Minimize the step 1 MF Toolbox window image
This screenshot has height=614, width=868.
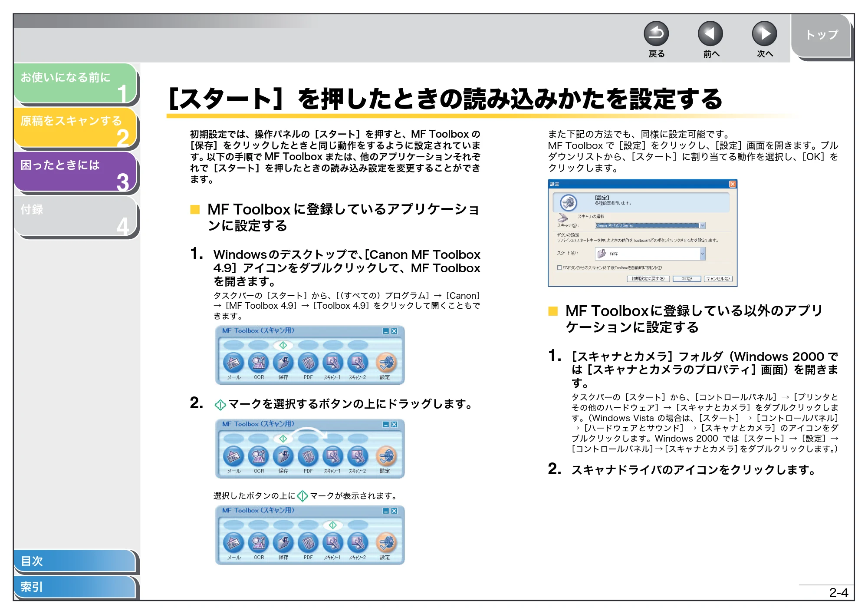point(386,331)
